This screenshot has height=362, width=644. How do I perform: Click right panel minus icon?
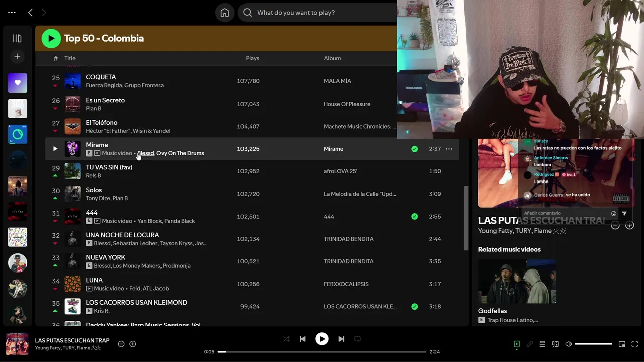[x=615, y=226]
